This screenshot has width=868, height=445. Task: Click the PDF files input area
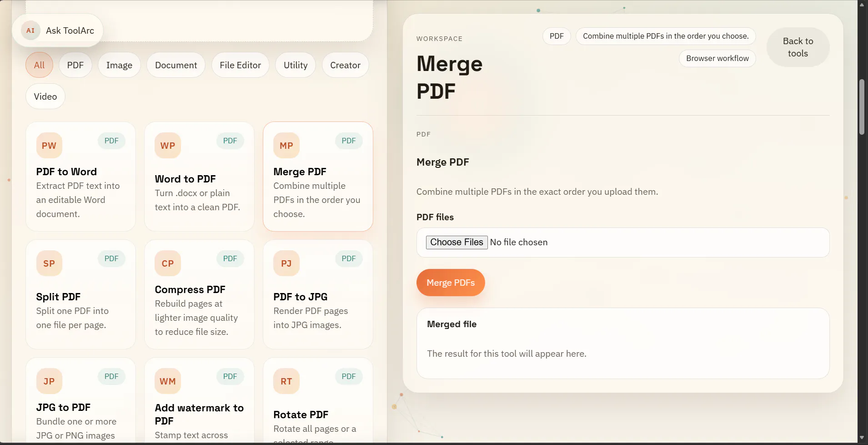[x=623, y=243]
